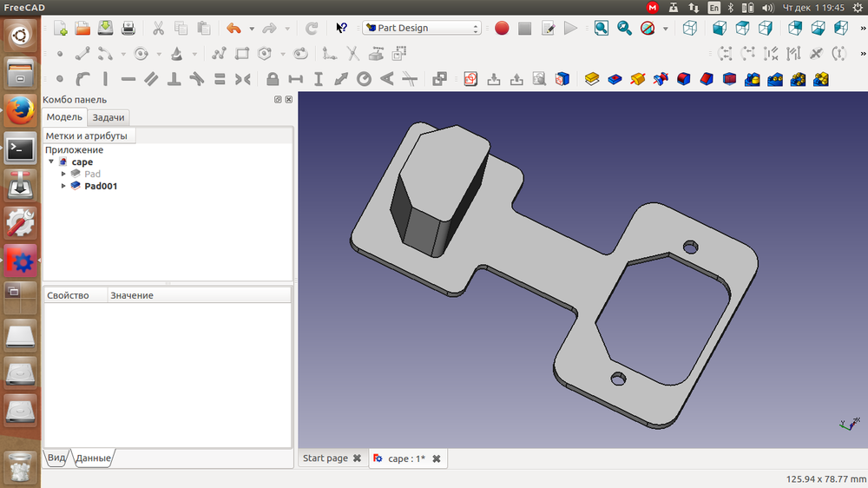Expand the Pad001 tree item

click(x=63, y=186)
